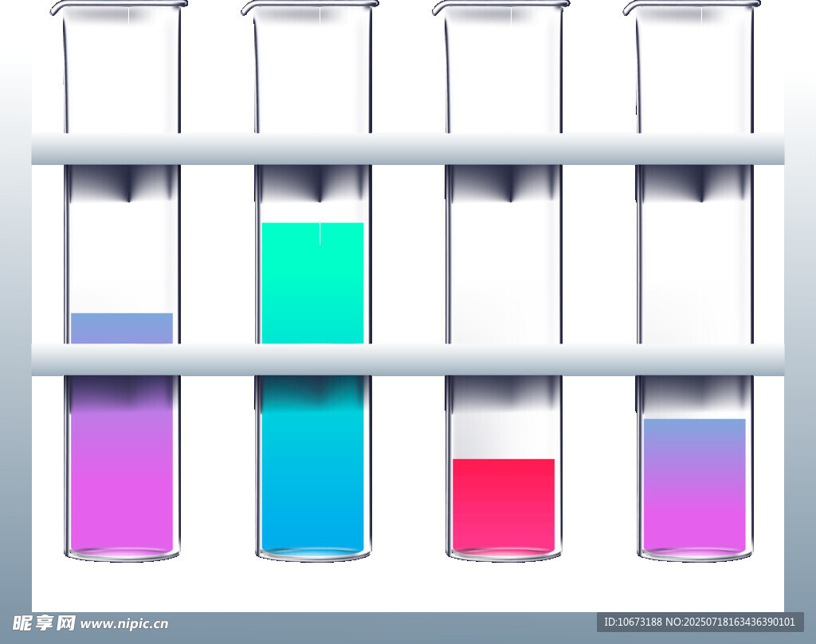Select the lavender-blue layer in the first tube
This screenshot has height=644, width=816.
click(122, 328)
